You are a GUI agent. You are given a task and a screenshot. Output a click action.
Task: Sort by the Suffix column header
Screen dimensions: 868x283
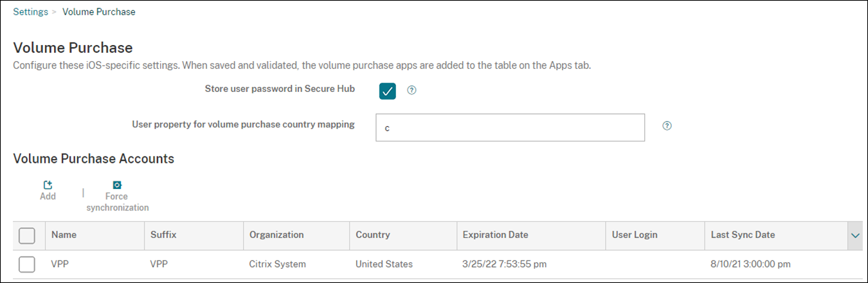163,235
